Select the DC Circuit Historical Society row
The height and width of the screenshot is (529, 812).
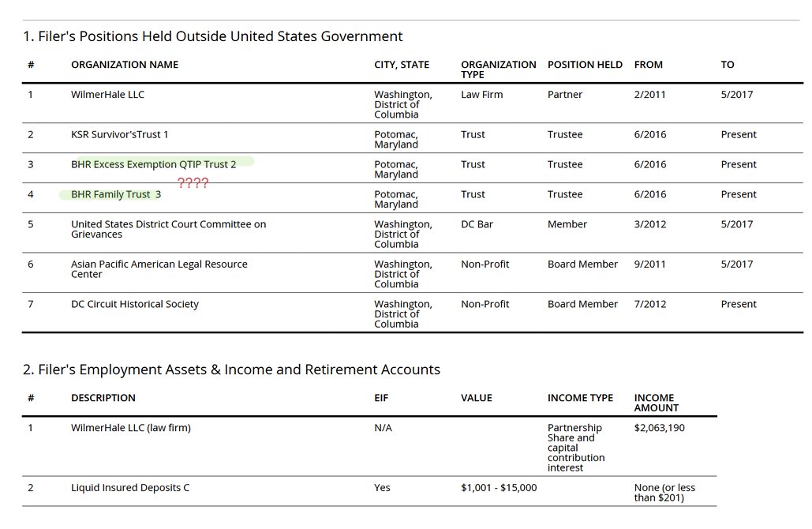pos(135,304)
